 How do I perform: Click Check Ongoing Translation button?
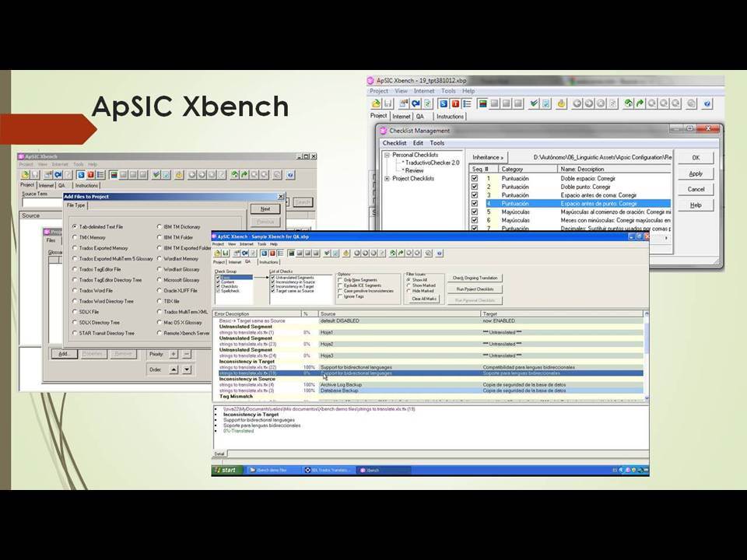475,278
